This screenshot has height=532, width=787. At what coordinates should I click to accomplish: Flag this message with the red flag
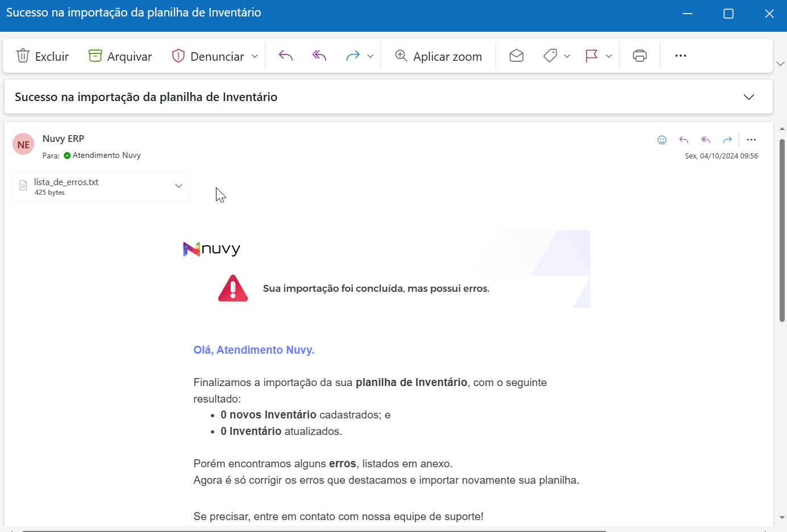click(x=592, y=56)
